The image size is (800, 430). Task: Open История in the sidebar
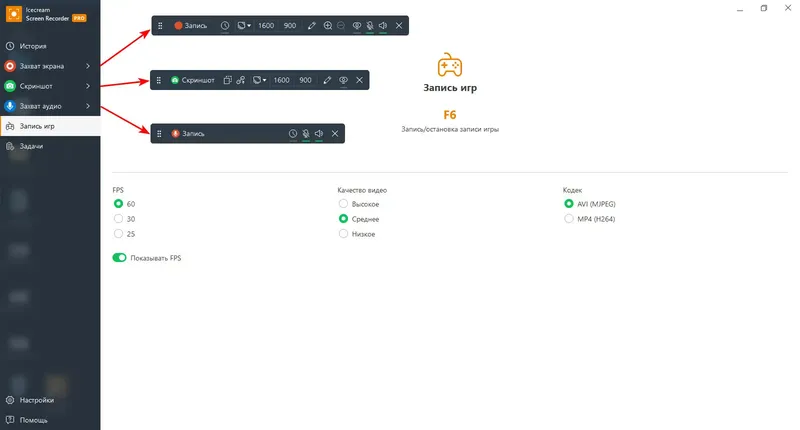[x=50, y=46]
